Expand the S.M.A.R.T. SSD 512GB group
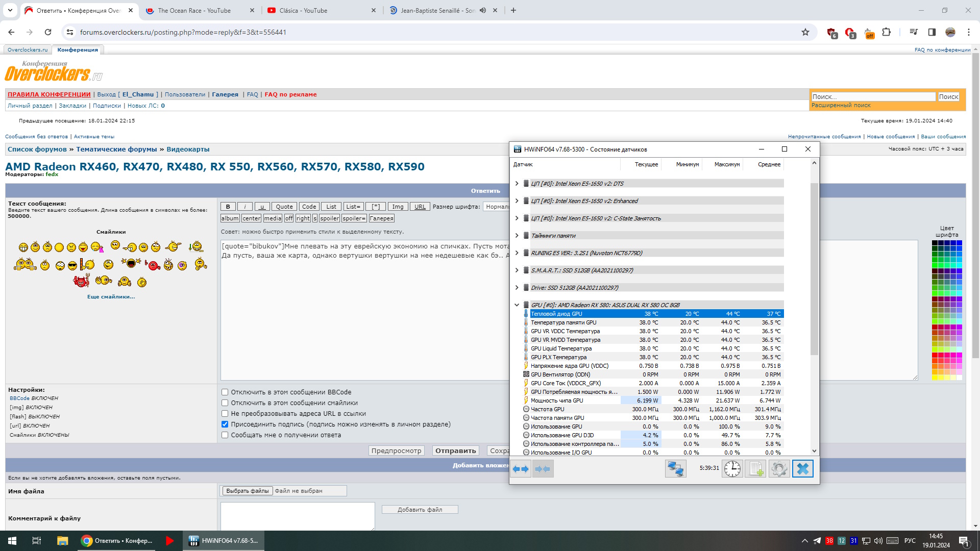The image size is (980, 551). [517, 270]
